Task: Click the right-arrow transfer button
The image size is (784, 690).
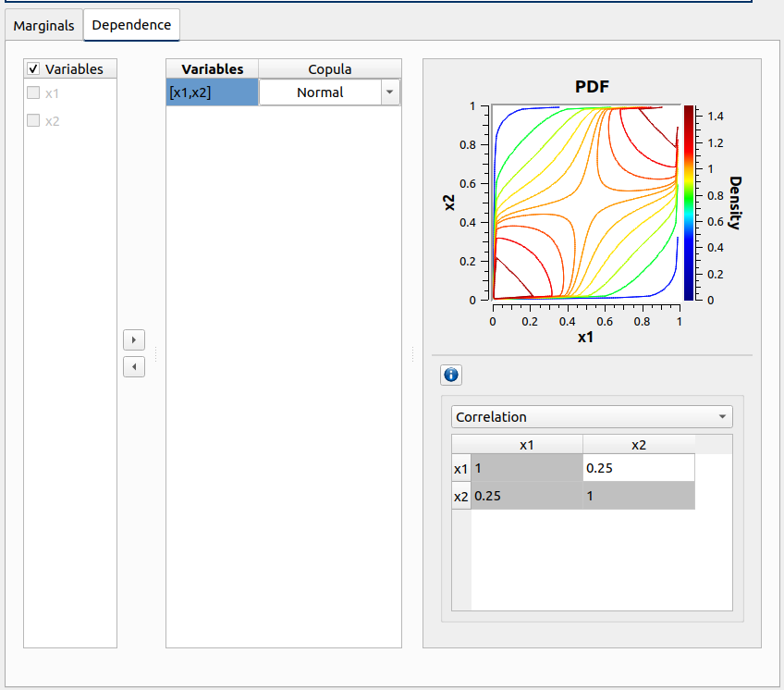Action: (x=134, y=339)
